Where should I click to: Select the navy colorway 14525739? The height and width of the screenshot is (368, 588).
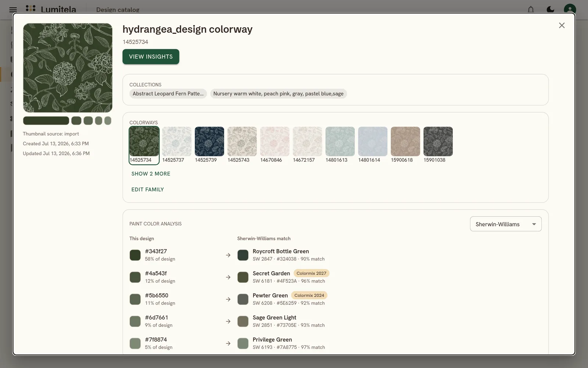click(209, 145)
